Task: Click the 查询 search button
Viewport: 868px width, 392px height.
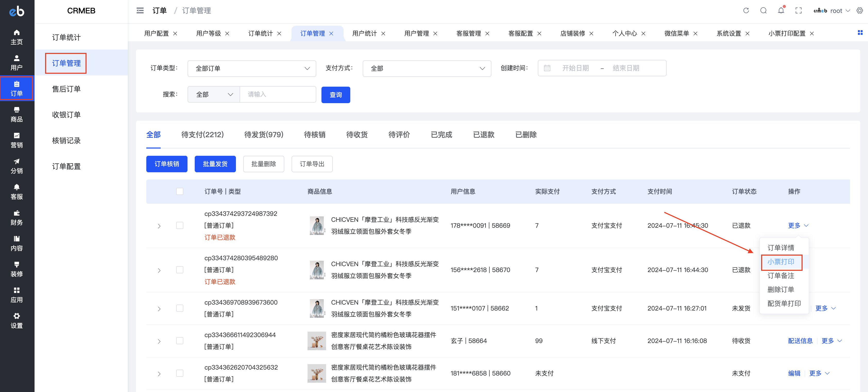Action: 335,95
